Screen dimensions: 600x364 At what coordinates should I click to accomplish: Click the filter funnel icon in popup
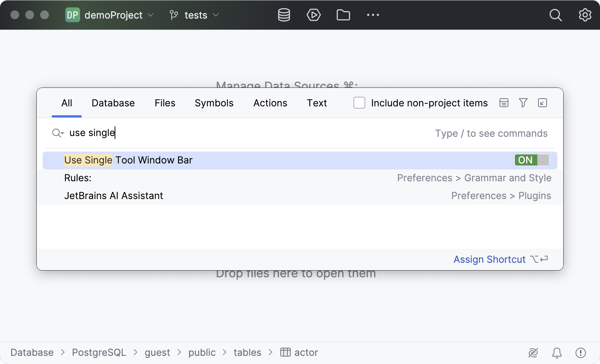coord(523,103)
